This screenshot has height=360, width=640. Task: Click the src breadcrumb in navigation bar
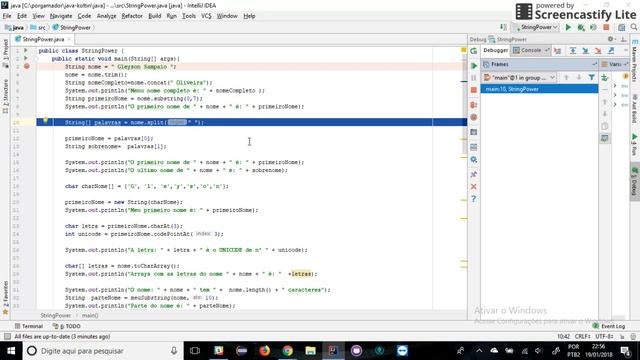click(38, 27)
